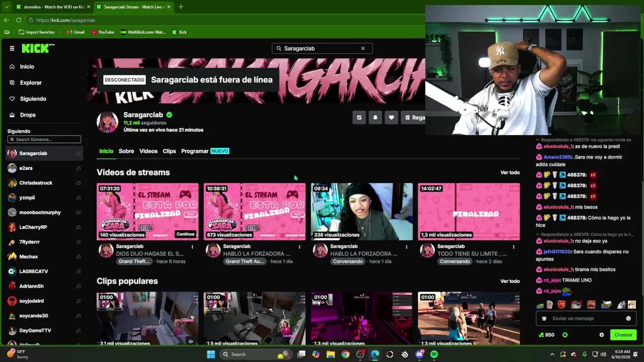Image resolution: width=644 pixels, height=362 pixels.
Task: Click the icon button left of the bell
Action: (359, 118)
